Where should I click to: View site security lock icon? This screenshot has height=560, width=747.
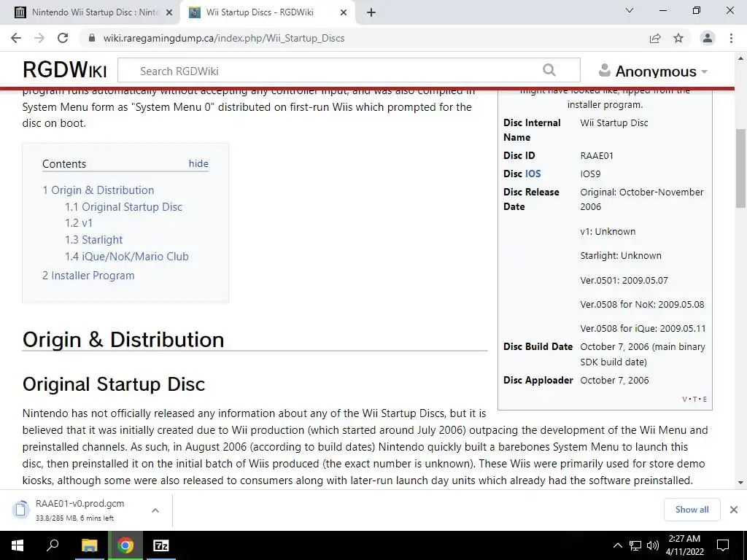93,38
